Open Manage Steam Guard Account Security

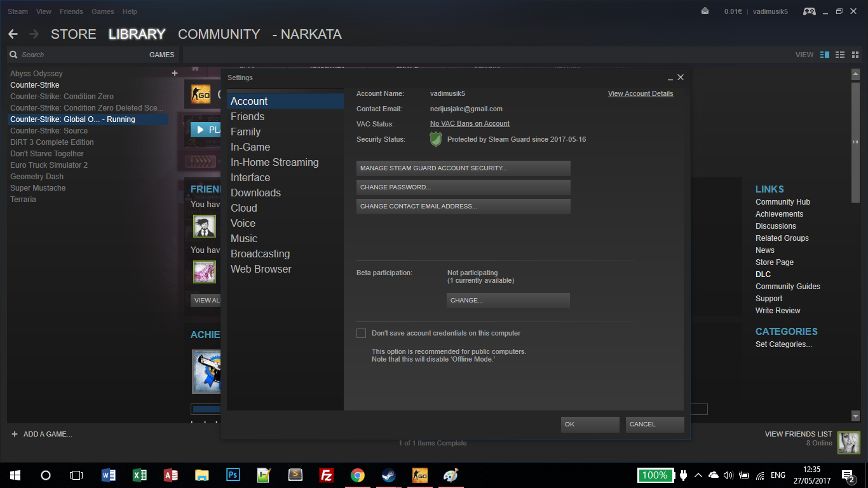[463, 168]
